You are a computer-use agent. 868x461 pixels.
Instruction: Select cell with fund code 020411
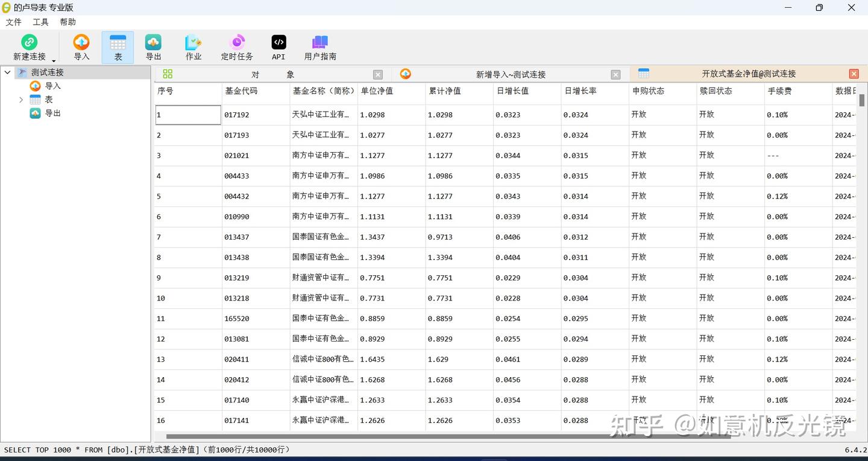tap(256, 360)
